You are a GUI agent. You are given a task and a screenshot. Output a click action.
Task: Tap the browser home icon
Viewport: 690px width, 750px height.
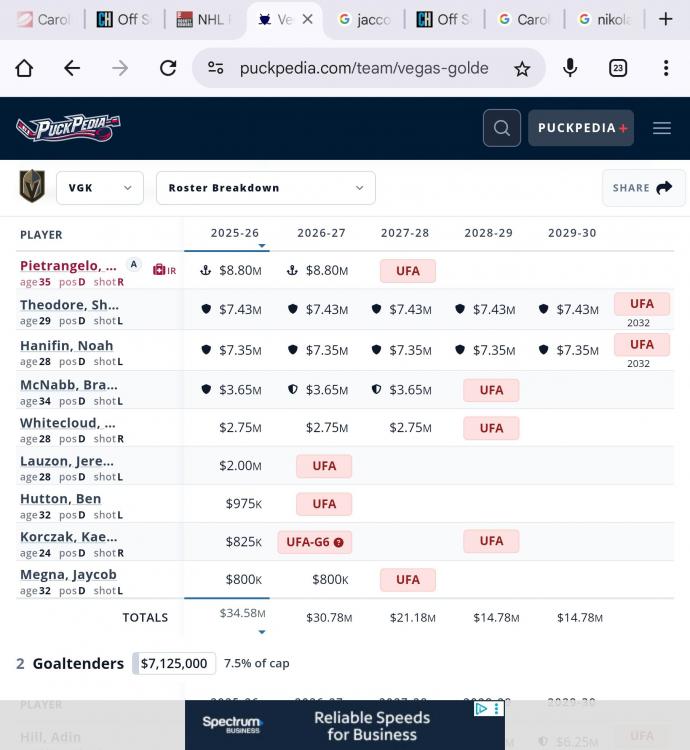pyautogui.click(x=24, y=68)
